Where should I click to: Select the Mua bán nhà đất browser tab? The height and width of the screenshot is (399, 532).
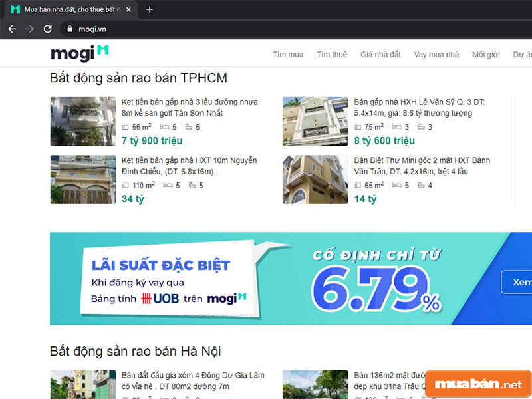[70, 9]
